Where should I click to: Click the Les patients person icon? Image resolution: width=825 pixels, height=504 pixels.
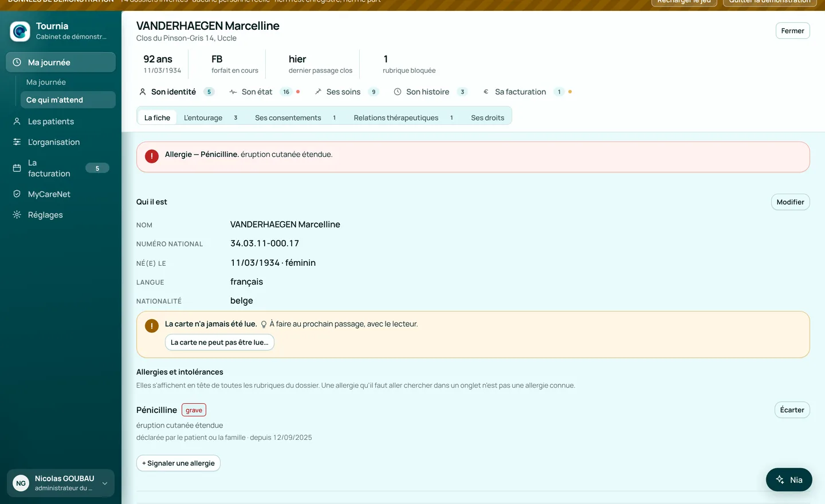pyautogui.click(x=17, y=121)
